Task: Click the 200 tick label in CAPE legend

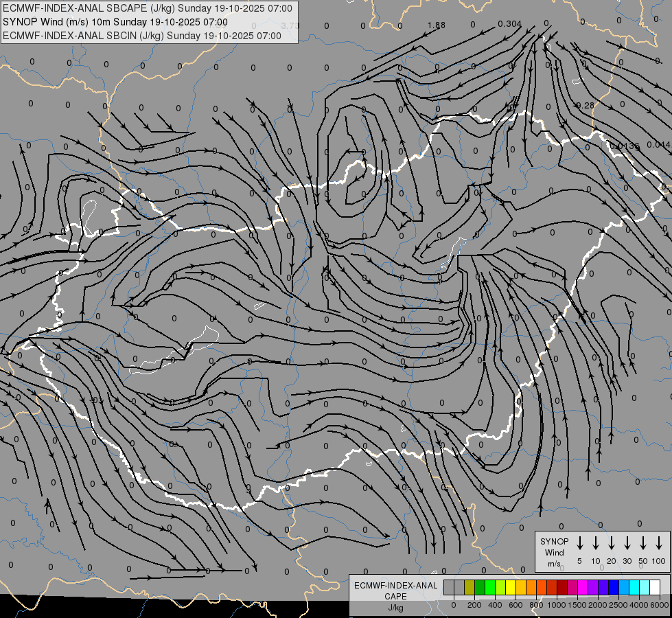Action: 474,605
